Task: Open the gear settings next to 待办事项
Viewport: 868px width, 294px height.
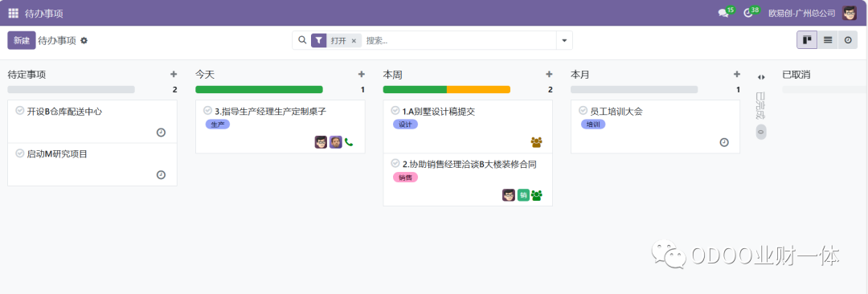Action: 84,40
